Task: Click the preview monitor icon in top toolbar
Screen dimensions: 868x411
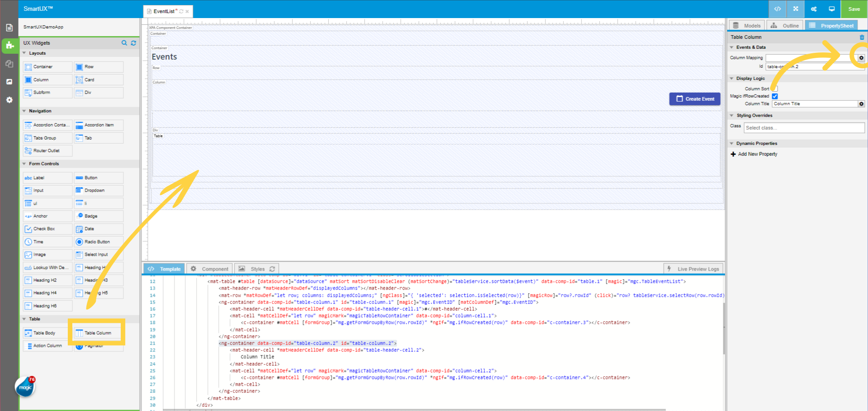Action: [831, 9]
